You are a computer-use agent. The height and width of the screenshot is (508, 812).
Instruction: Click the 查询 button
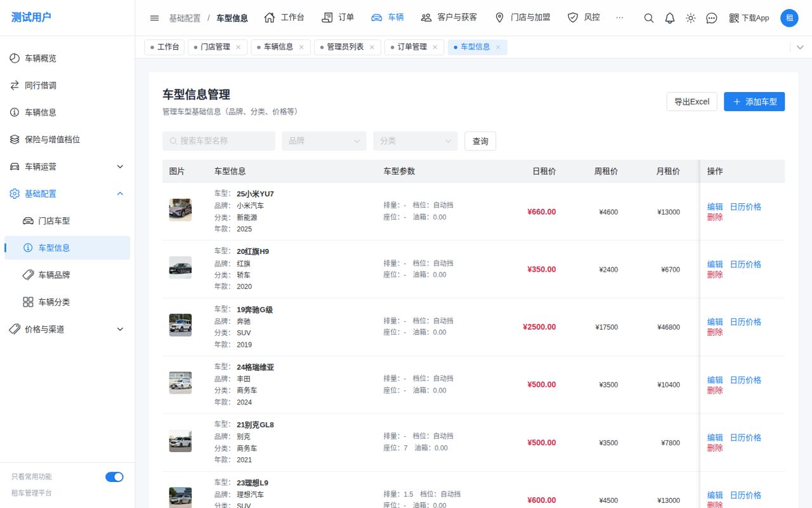click(480, 141)
